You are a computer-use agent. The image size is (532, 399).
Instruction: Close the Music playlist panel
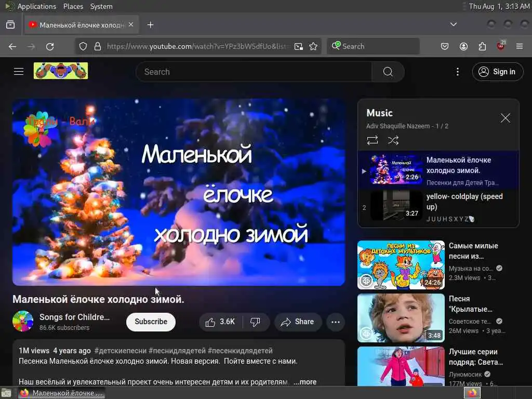505,118
